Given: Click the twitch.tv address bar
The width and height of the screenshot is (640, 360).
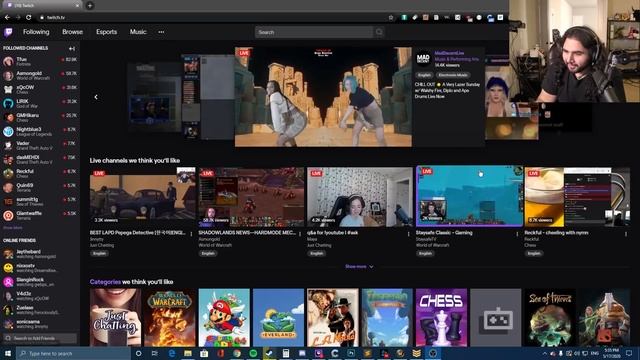Looking at the screenshot, I should pos(212,18).
